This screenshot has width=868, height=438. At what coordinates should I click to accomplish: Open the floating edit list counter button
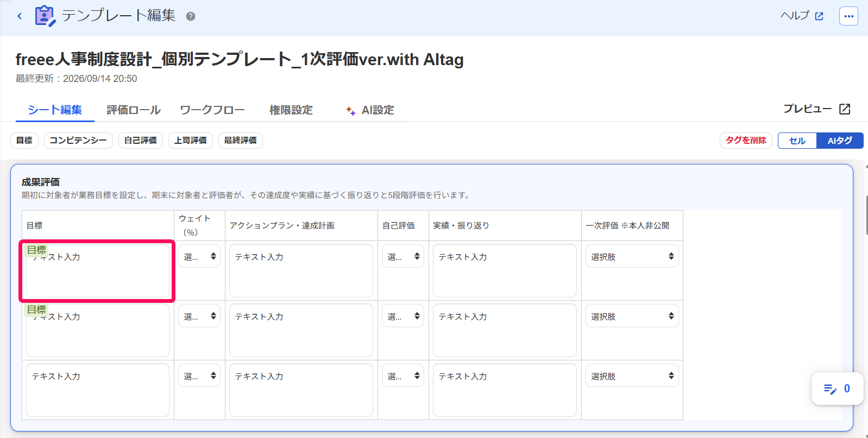click(x=837, y=389)
